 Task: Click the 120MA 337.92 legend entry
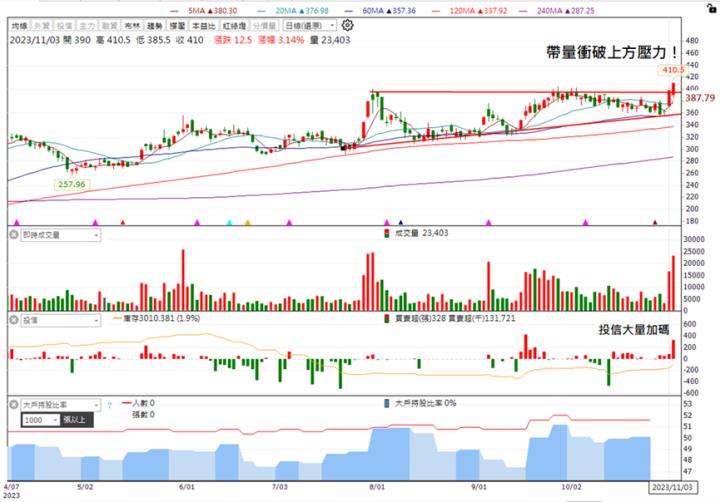(x=470, y=11)
